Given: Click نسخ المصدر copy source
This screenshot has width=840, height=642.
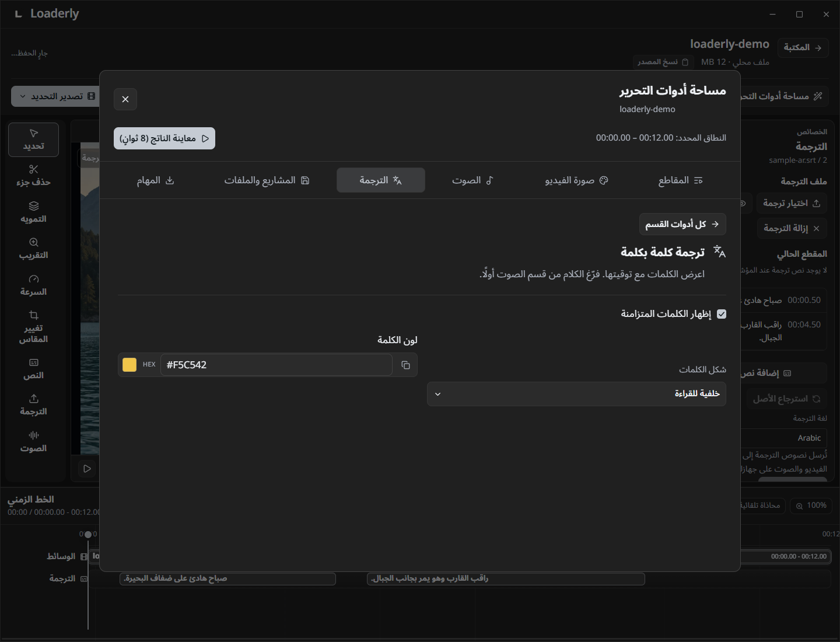Looking at the screenshot, I should click(663, 62).
